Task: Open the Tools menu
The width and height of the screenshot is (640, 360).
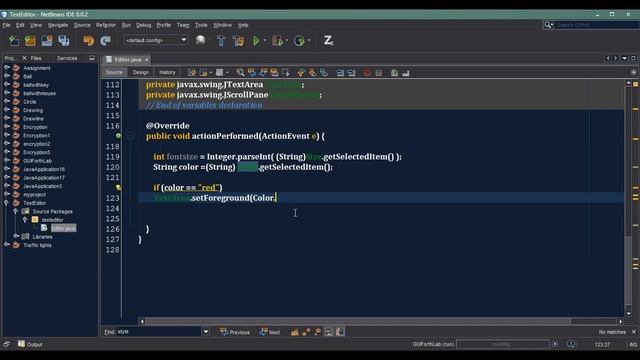Action: (x=201, y=25)
